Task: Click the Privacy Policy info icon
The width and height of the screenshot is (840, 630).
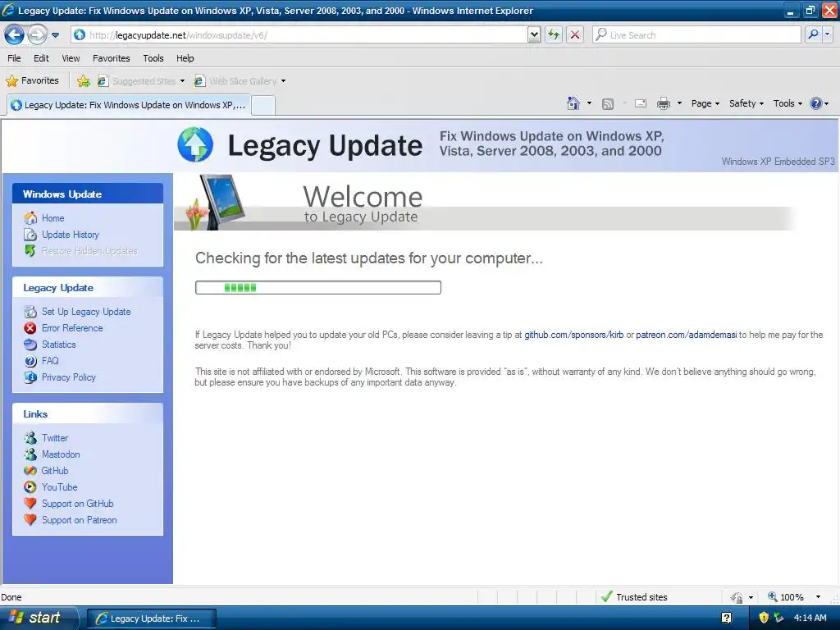Action: (30, 377)
